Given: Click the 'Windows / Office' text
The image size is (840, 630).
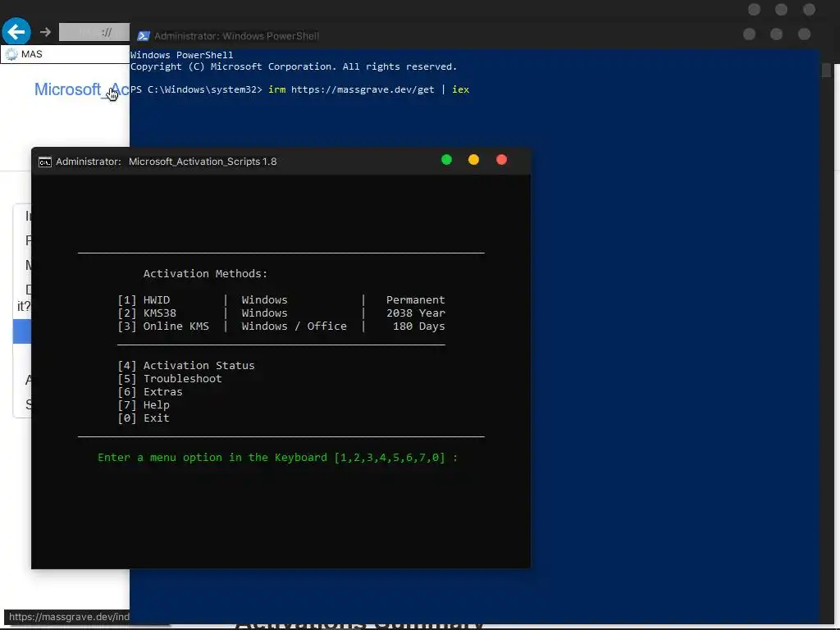Looking at the screenshot, I should coord(294,326).
